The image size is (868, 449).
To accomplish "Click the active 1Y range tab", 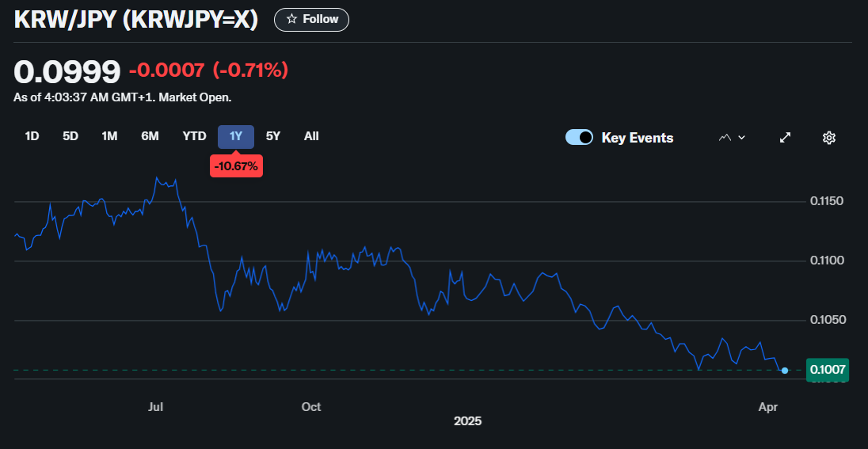I will point(236,136).
